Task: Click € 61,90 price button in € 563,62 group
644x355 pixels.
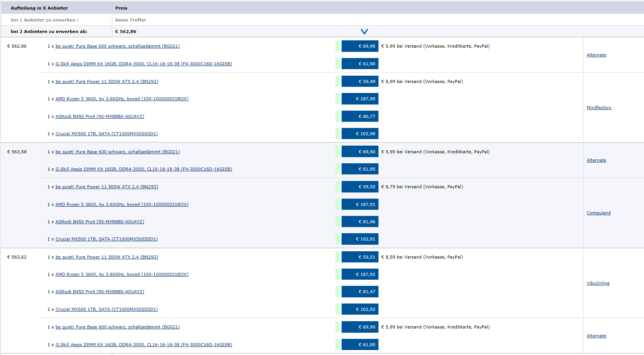Action: (360, 345)
